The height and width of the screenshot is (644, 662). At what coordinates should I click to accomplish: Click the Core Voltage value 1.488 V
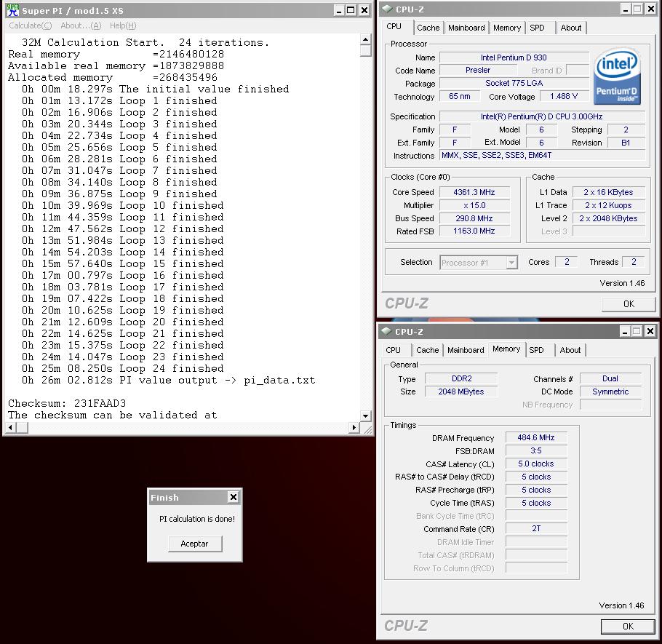[x=564, y=96]
